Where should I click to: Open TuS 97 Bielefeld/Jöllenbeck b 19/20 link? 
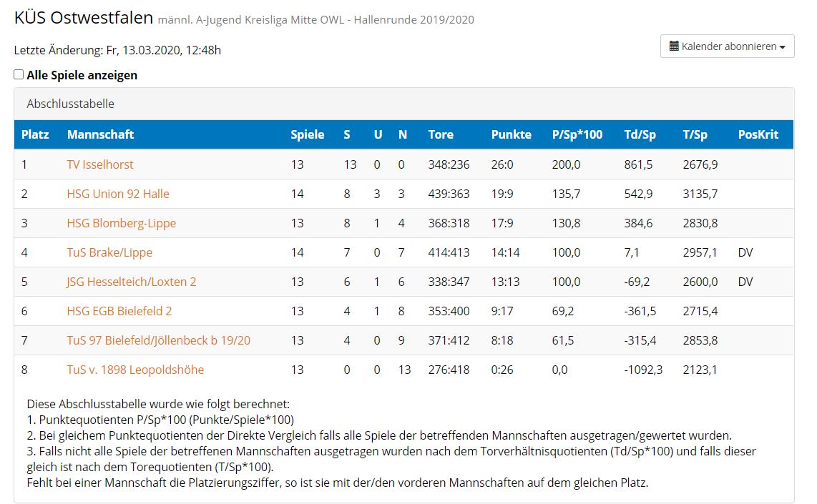point(158,340)
